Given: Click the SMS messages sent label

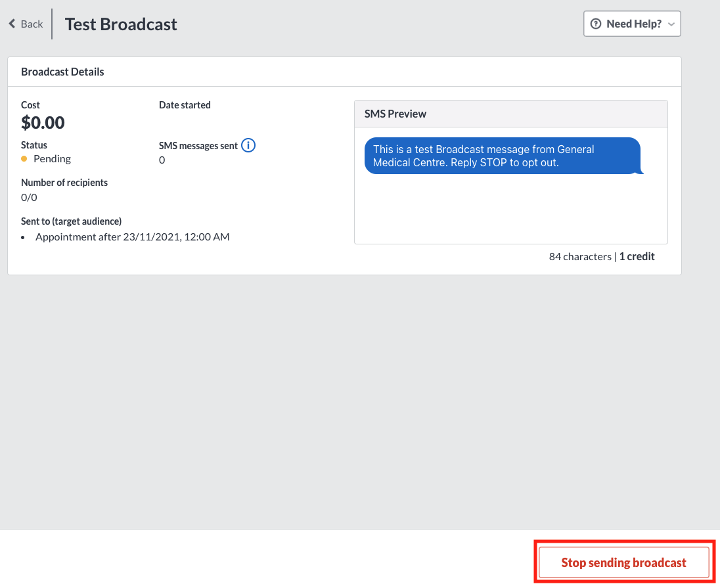Looking at the screenshot, I should click(198, 146).
